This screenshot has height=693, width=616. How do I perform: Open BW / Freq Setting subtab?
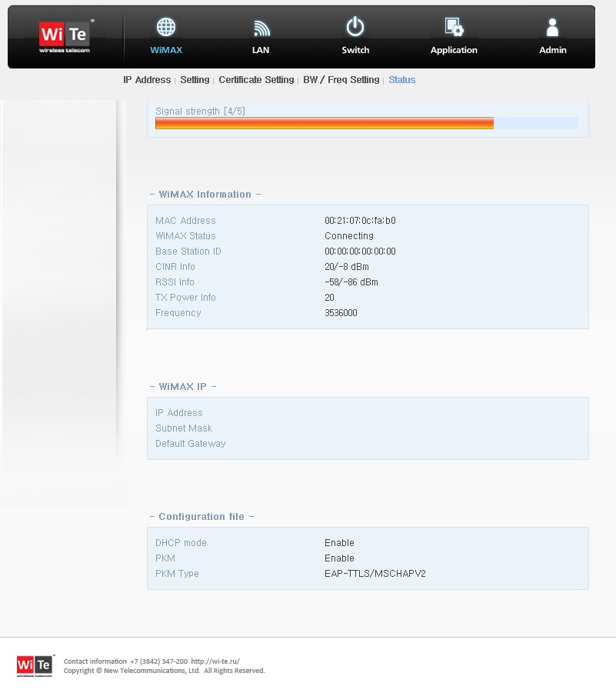[341, 80]
